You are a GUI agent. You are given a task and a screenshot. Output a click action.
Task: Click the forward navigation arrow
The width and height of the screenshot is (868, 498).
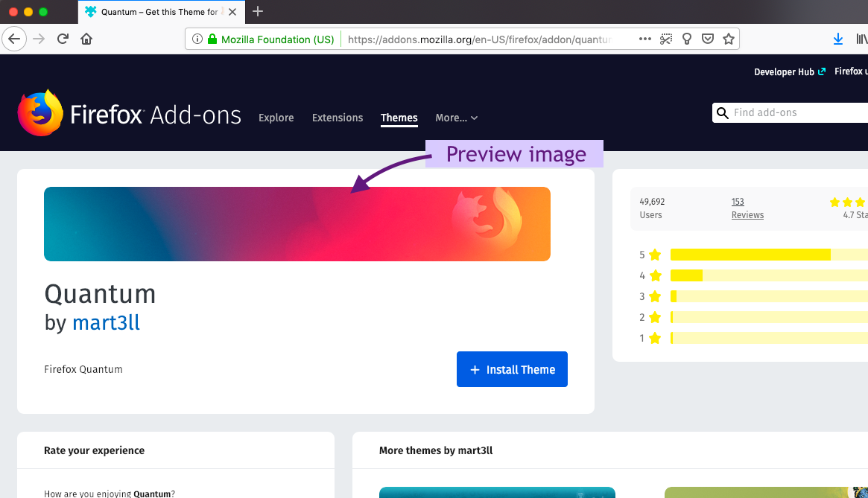[39, 39]
